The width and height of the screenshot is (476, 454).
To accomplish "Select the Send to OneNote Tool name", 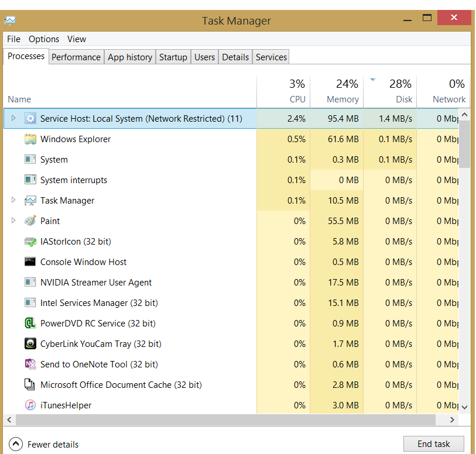I will click(99, 364).
